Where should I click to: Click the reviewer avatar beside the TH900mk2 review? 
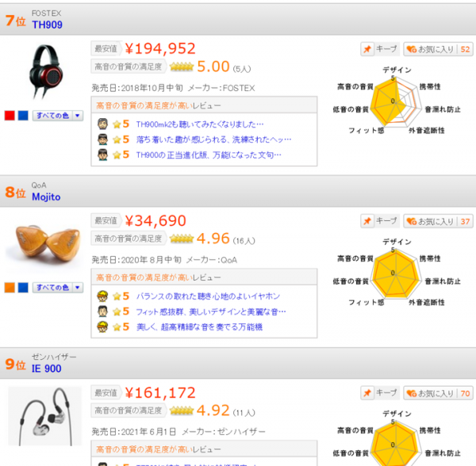102,124
